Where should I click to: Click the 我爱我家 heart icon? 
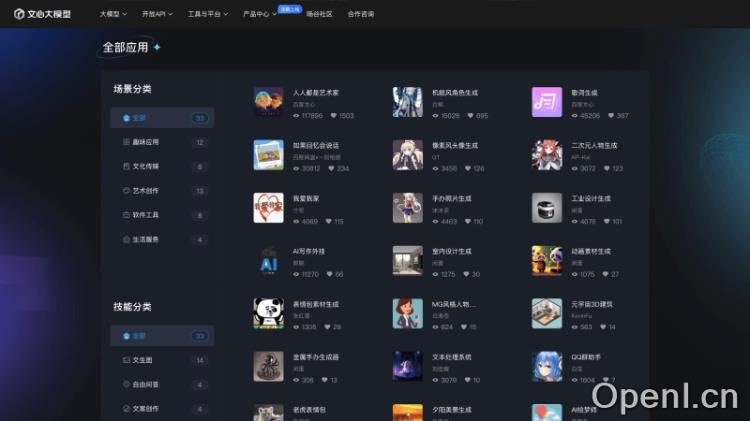pyautogui.click(x=268, y=208)
